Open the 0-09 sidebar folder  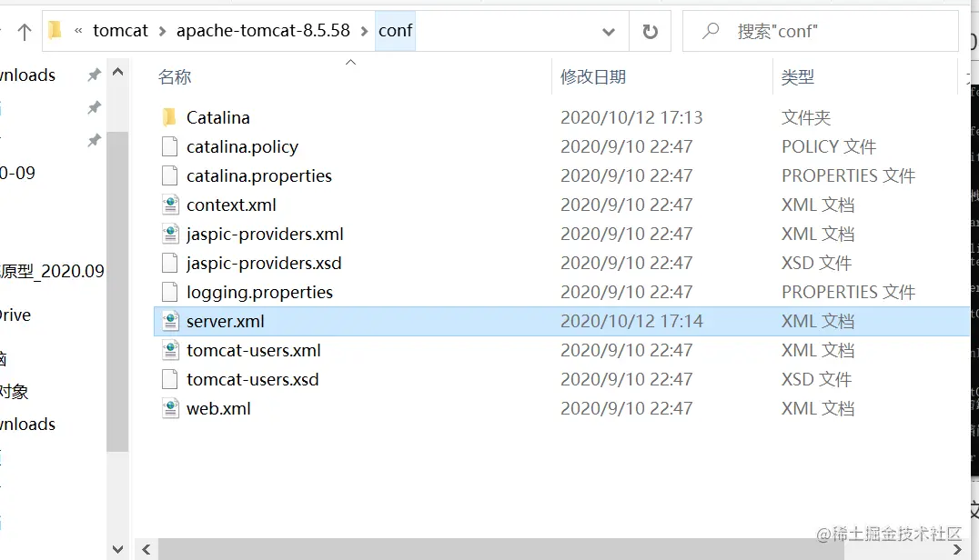coord(17,173)
